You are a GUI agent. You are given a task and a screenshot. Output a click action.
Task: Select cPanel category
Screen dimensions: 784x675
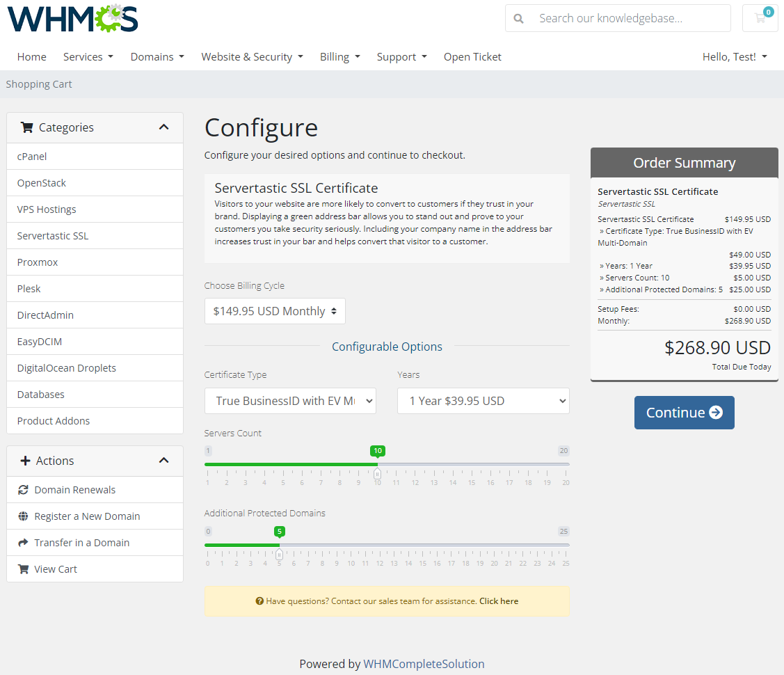95,157
